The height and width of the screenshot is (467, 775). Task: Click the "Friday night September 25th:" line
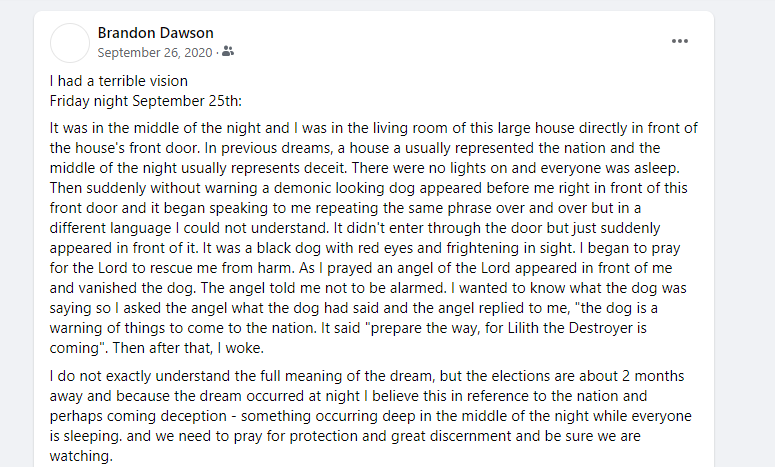coord(146,101)
